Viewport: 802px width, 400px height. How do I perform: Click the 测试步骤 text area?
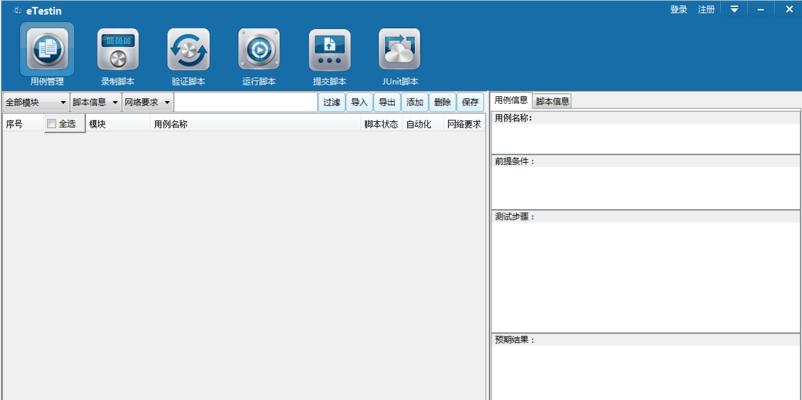[645, 277]
